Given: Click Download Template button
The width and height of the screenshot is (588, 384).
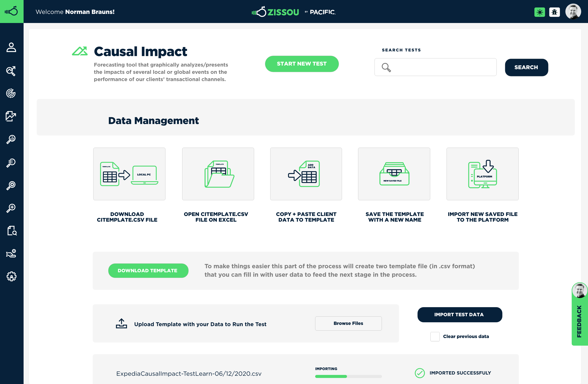Looking at the screenshot, I should 148,270.
